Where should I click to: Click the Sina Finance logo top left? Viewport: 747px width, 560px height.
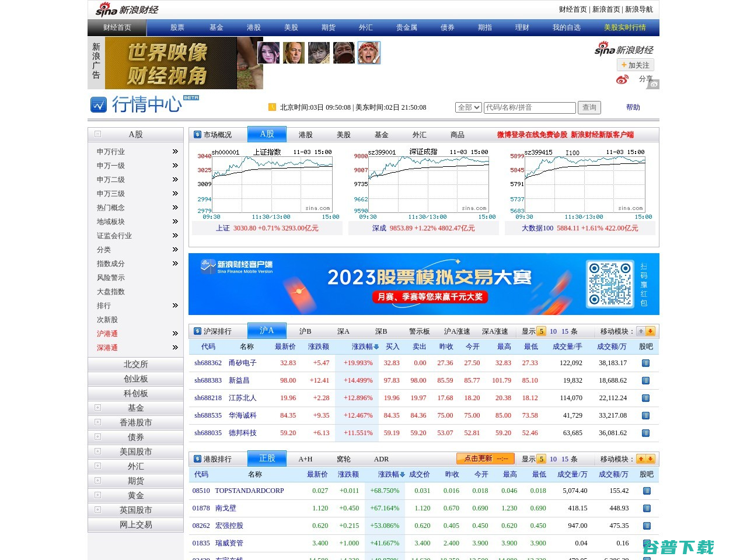tap(127, 9)
